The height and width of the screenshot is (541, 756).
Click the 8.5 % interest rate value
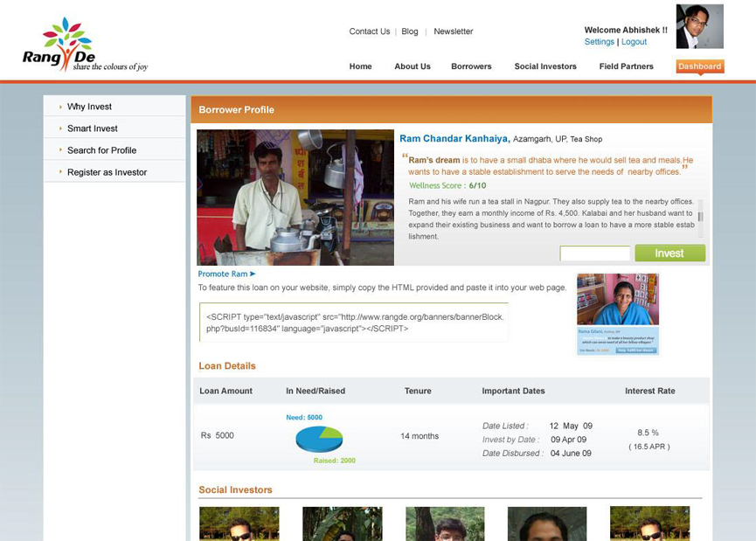pyautogui.click(x=648, y=433)
